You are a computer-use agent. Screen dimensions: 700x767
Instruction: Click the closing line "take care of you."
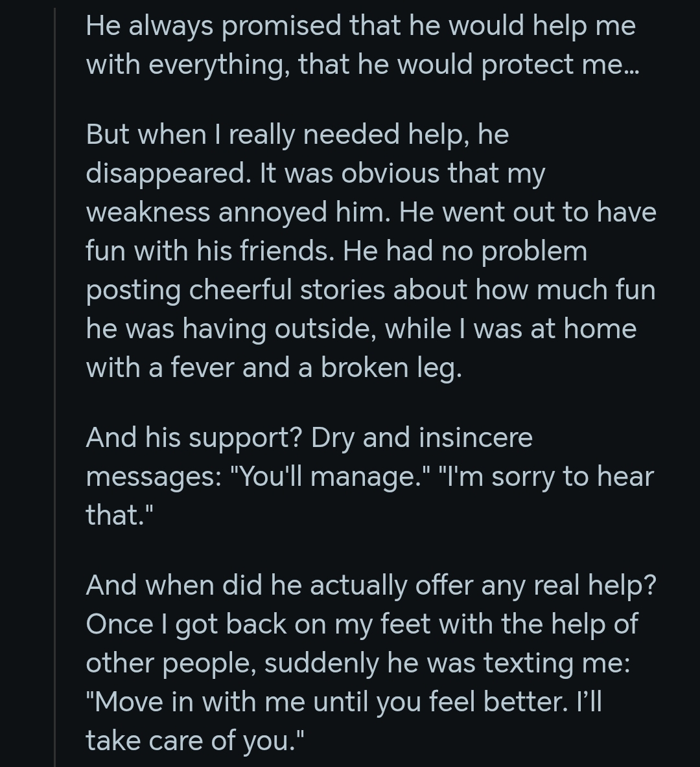pos(194,740)
